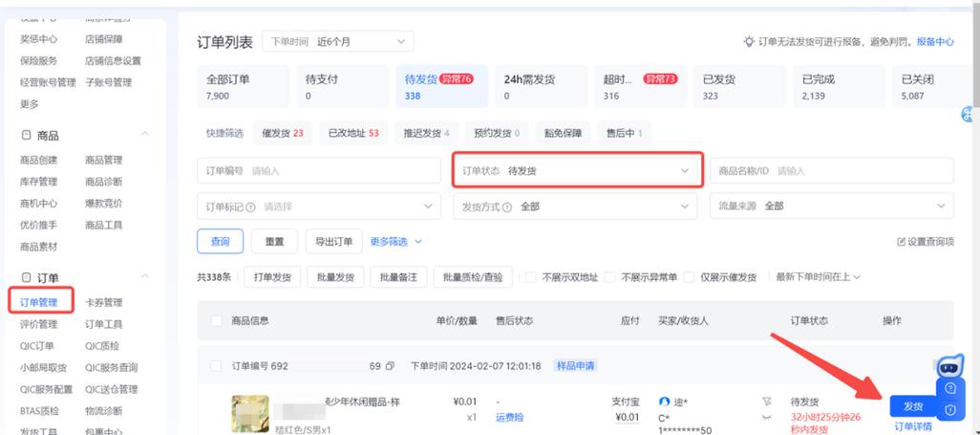This screenshot has height=435, width=980.
Task: Click the buyer avatar icon beside 迪*
Action: click(665, 402)
